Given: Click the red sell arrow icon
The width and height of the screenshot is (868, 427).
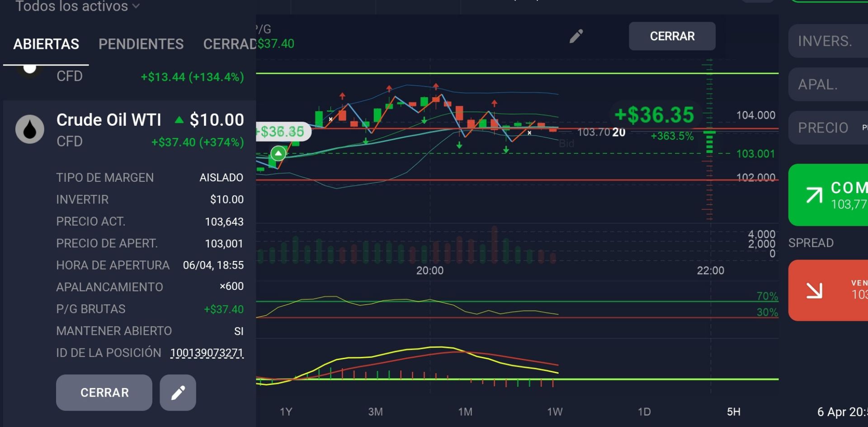Looking at the screenshot, I should [x=814, y=290].
